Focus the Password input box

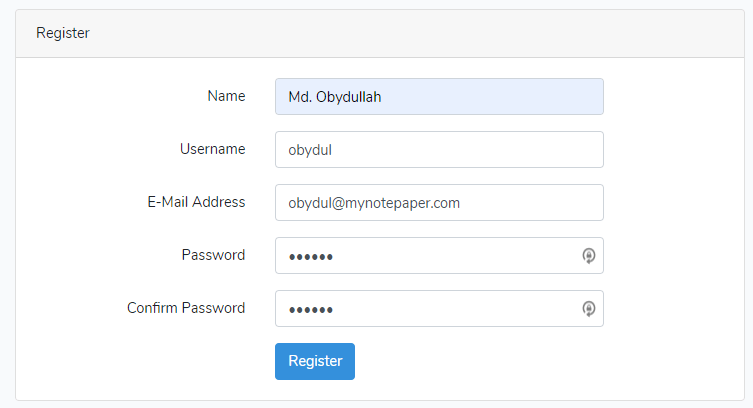439,255
